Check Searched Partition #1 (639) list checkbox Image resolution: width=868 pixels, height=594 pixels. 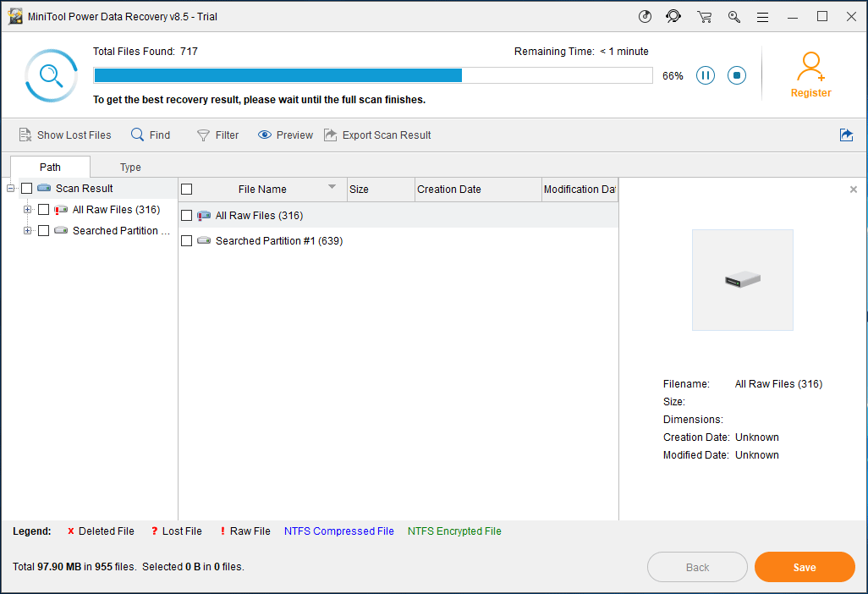(187, 241)
